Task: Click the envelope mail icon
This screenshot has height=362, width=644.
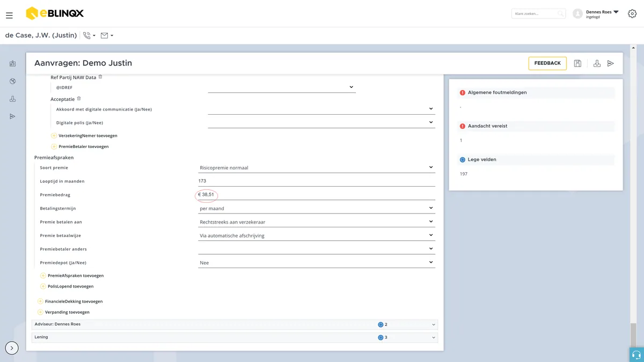Action: pos(105,35)
